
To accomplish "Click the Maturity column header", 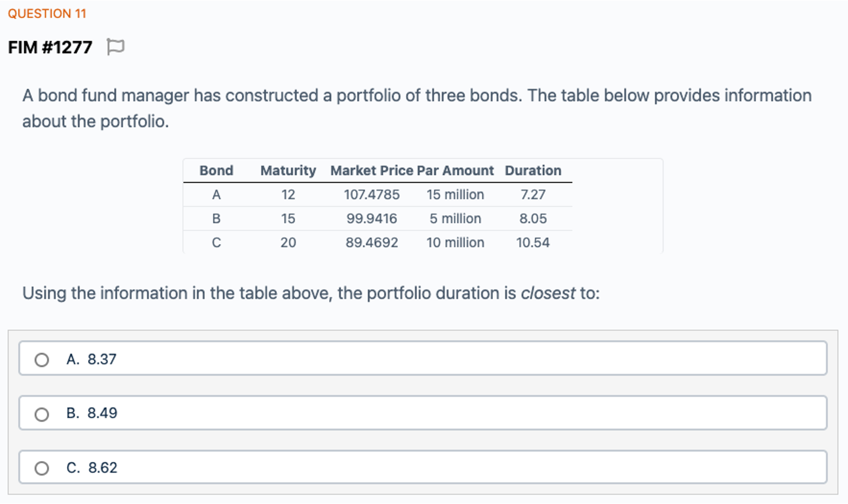I will coord(288,171).
